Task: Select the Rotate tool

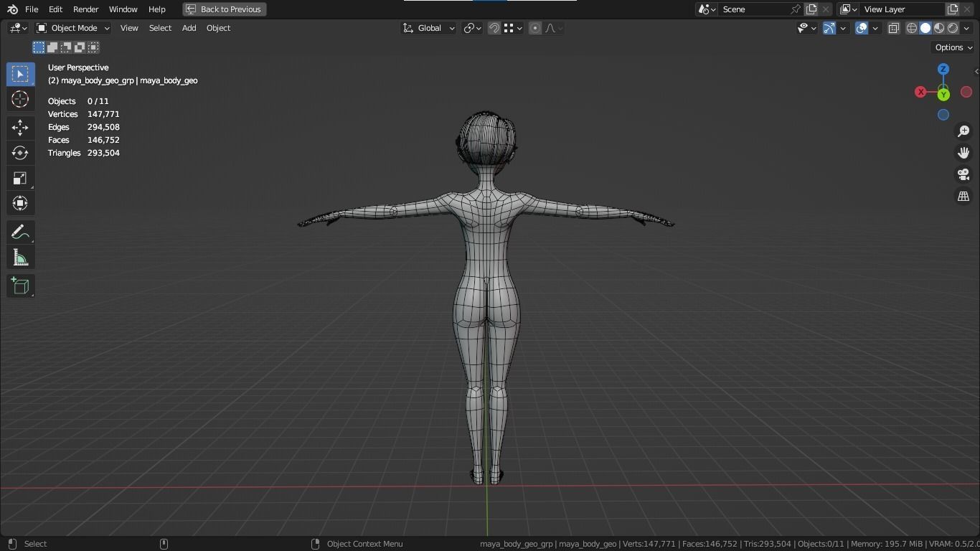Action: coord(20,153)
